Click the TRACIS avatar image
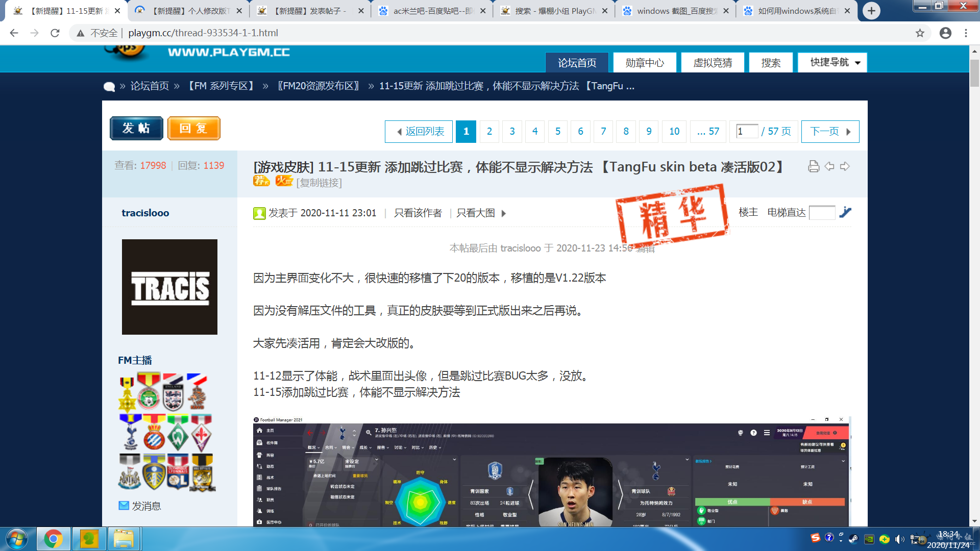This screenshot has height=551, width=980. pos(169,287)
